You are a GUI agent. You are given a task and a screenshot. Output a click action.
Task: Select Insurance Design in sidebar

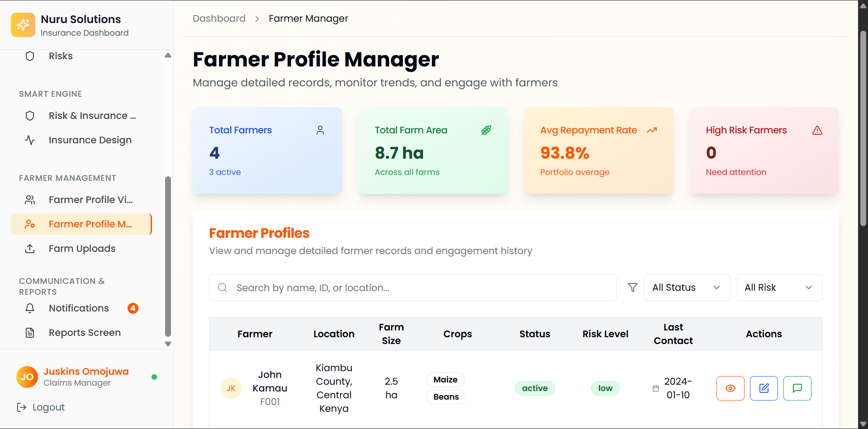(81, 140)
